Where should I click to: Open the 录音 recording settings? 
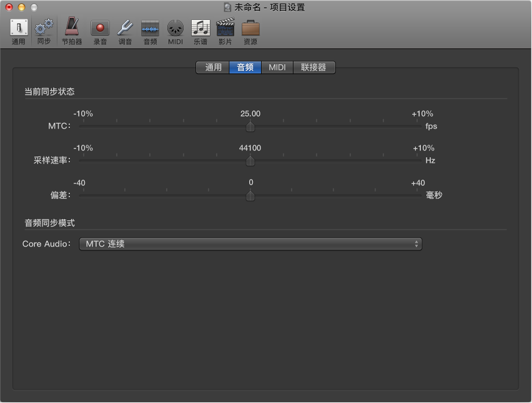100,32
